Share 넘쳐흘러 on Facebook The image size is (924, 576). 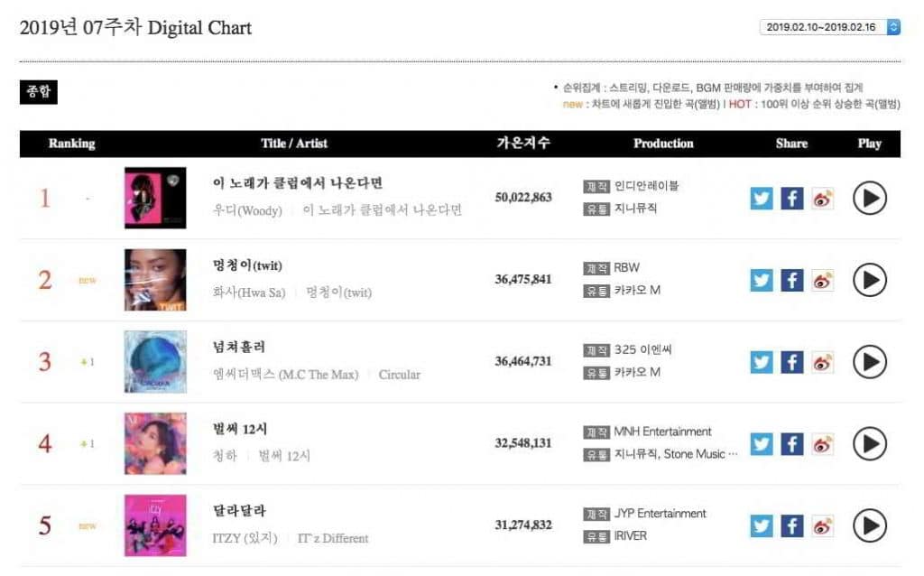pyautogui.click(x=791, y=362)
